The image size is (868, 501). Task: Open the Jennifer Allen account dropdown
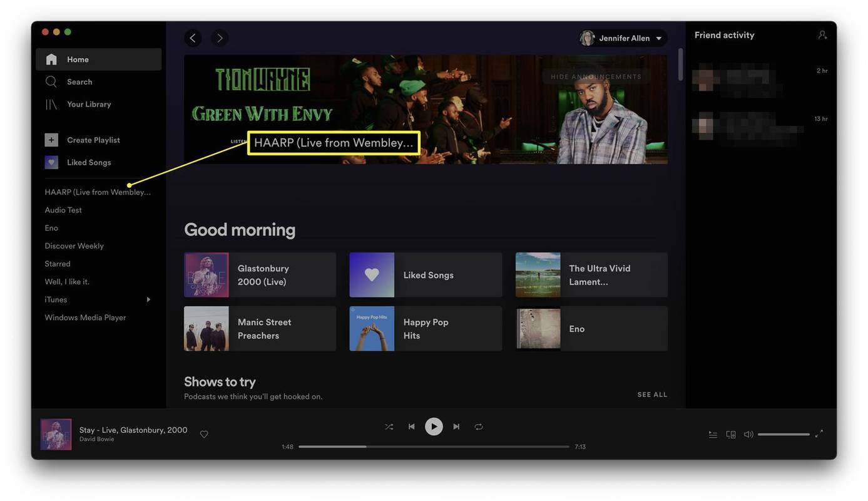coord(623,38)
